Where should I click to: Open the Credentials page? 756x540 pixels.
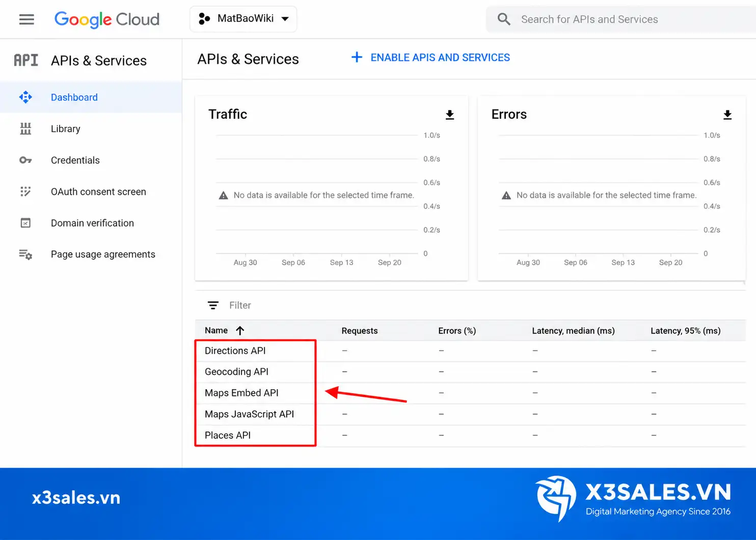[x=75, y=160]
